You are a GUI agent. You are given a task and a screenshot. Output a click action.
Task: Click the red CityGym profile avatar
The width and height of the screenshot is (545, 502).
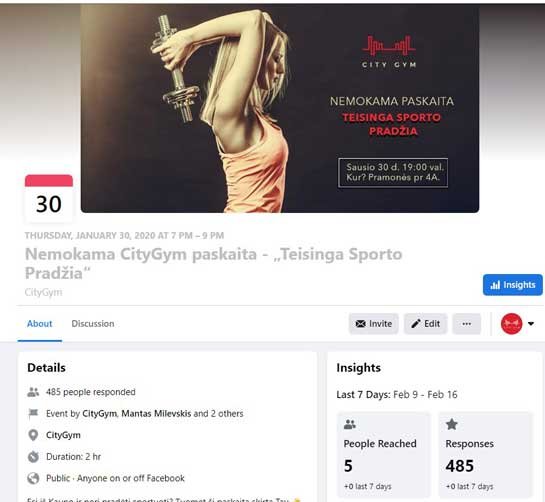(x=511, y=324)
